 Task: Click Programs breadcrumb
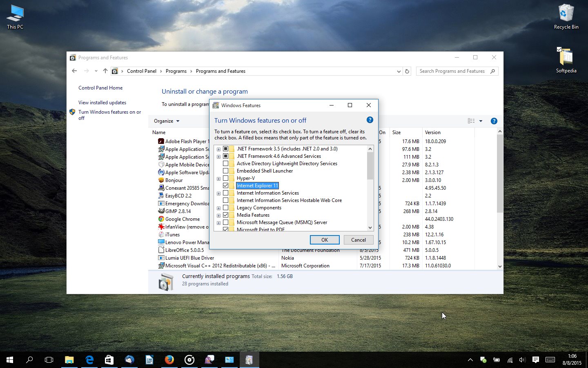[176, 71]
